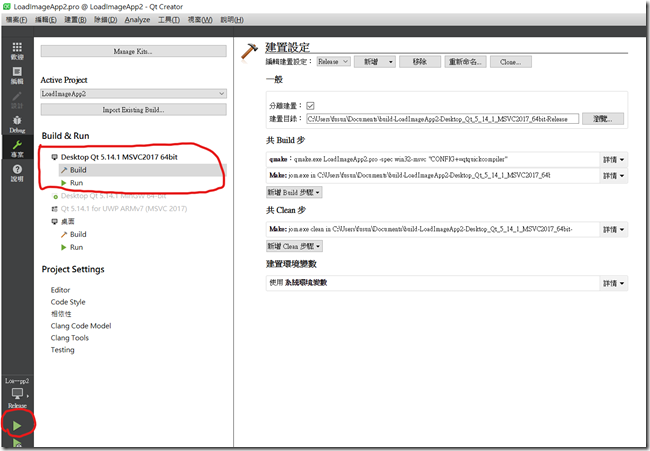Open the Release build configuration dropdown
The height and width of the screenshot is (451, 650).
click(x=334, y=61)
